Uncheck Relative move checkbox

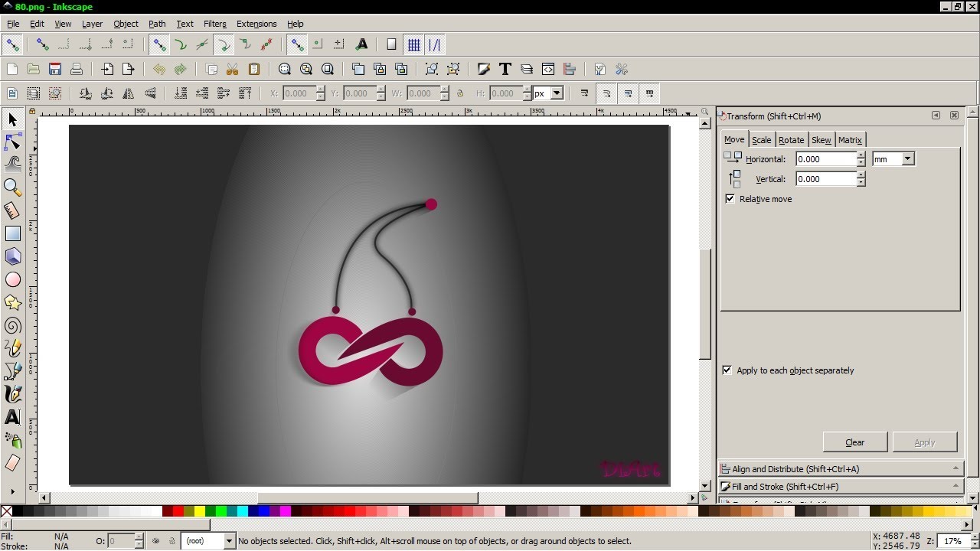pyautogui.click(x=730, y=199)
